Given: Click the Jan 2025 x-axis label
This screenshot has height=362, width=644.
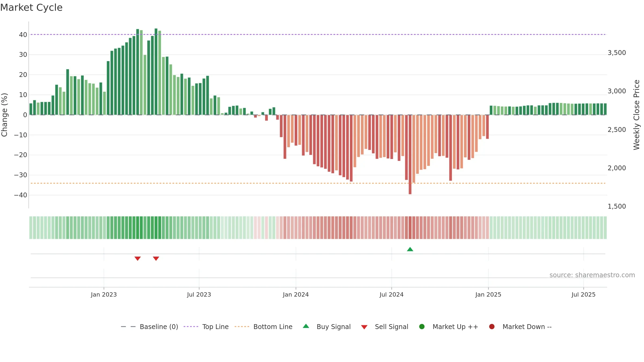Looking at the screenshot, I should coord(488,294).
